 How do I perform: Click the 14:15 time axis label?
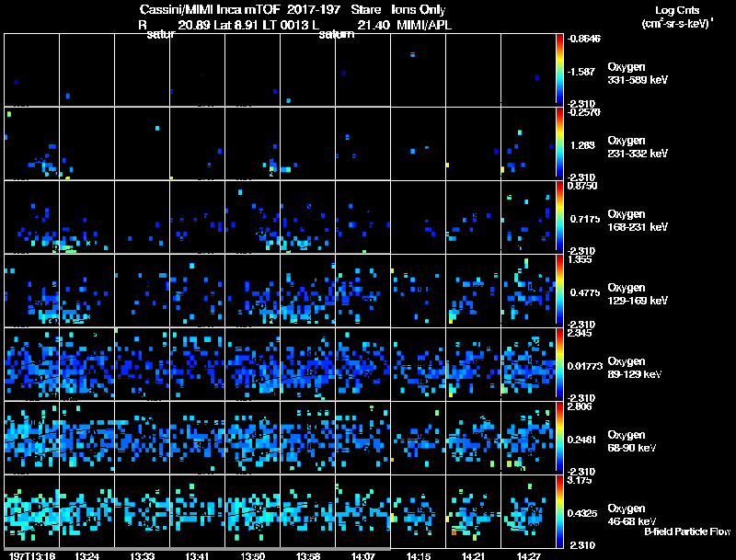click(419, 556)
